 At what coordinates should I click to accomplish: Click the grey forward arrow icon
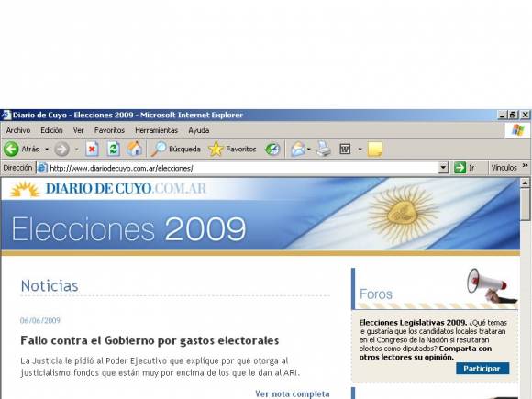61,149
